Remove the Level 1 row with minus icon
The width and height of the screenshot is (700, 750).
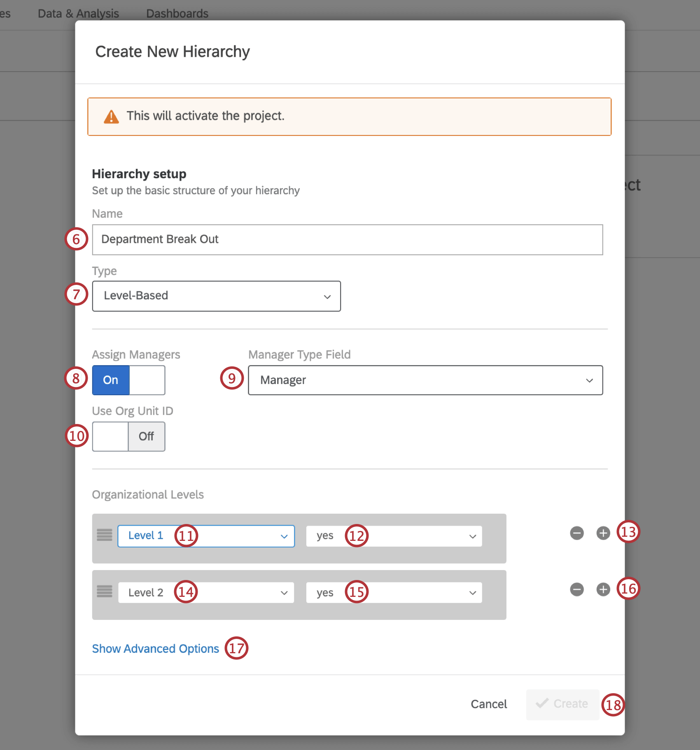tap(576, 533)
